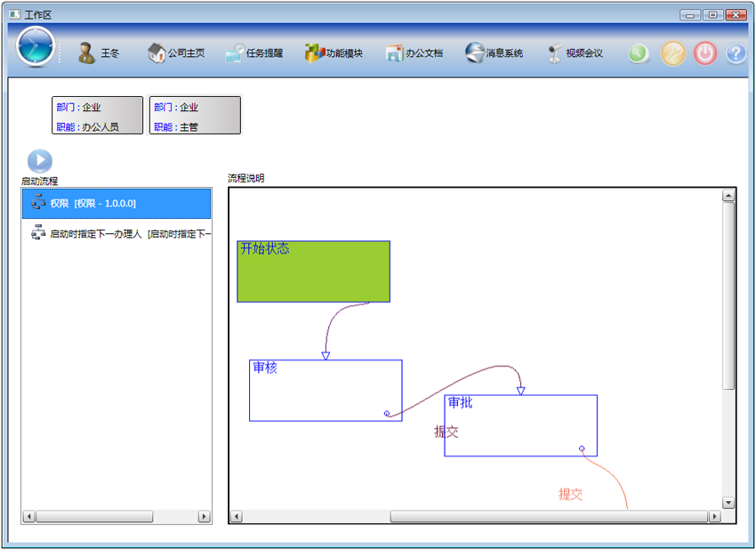The width and height of the screenshot is (756, 550).
Task: Click the 流程说明 label
Action: point(245,178)
